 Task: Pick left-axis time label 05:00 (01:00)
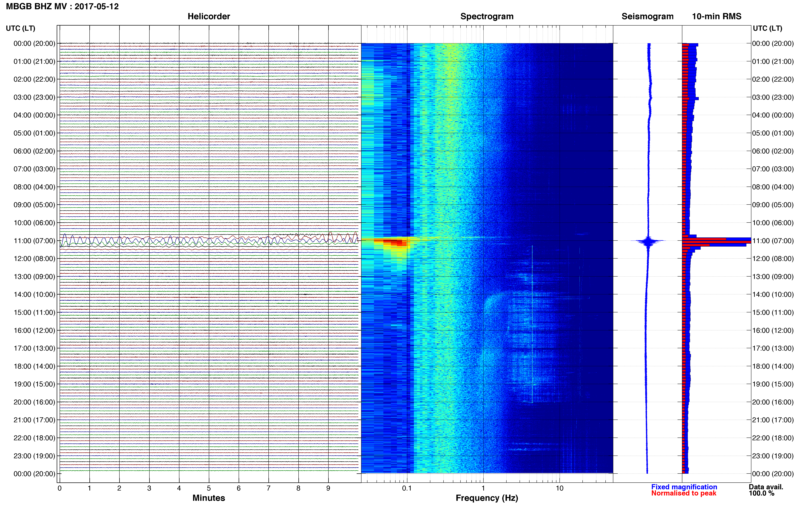(x=34, y=133)
